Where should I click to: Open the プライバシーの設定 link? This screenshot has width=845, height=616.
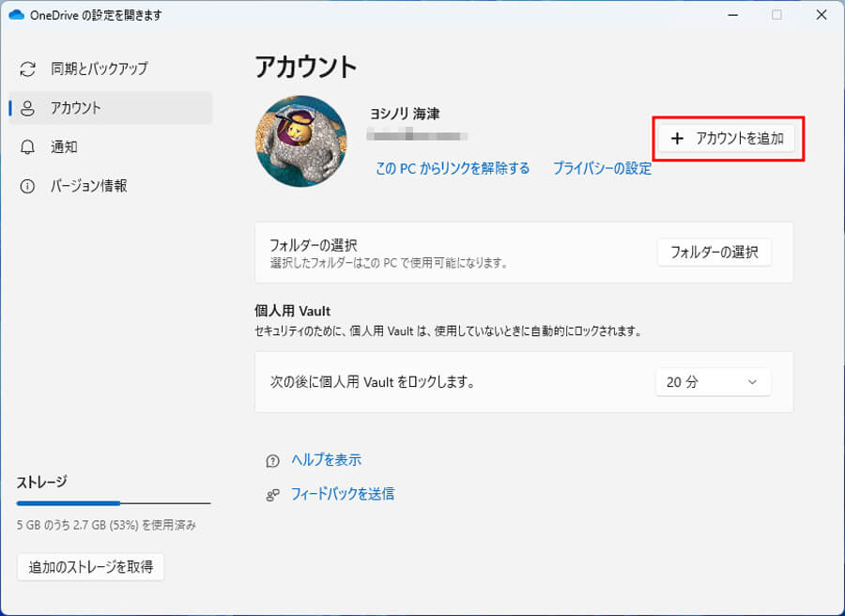click(603, 169)
